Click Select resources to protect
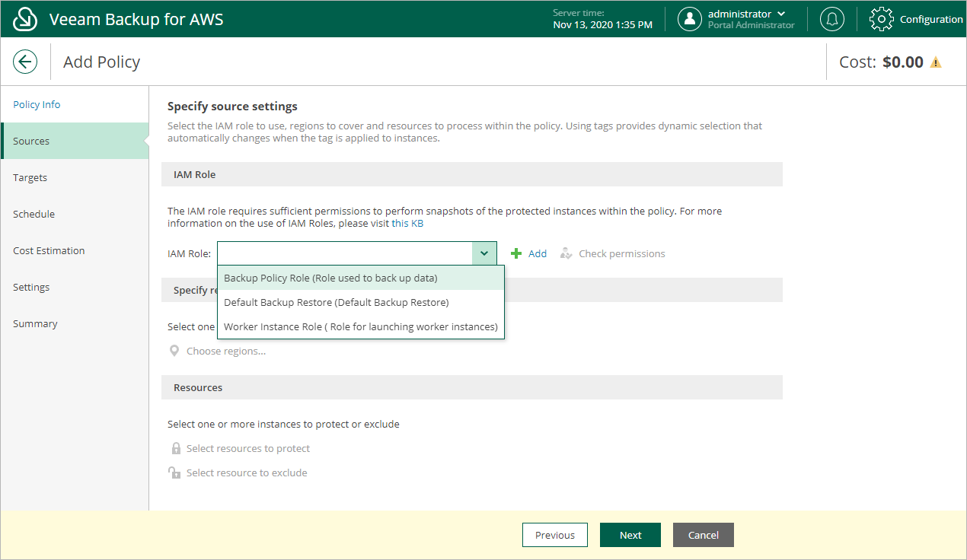967x560 pixels. tap(248, 448)
